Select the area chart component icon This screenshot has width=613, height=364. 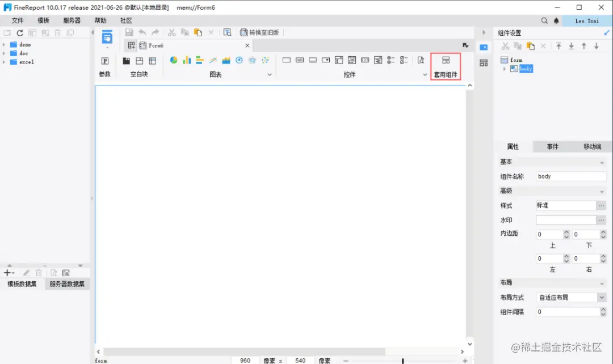226,60
